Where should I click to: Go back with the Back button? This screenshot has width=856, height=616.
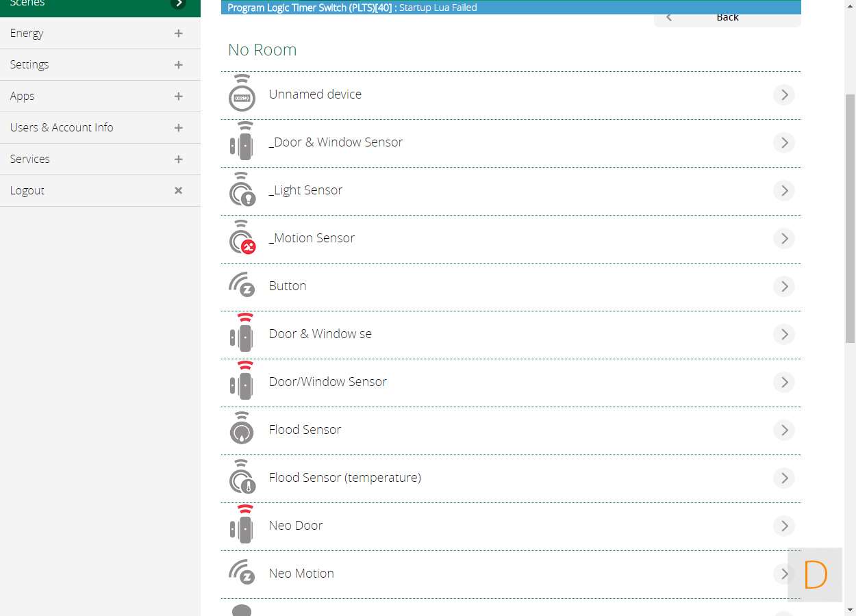pyautogui.click(x=727, y=18)
